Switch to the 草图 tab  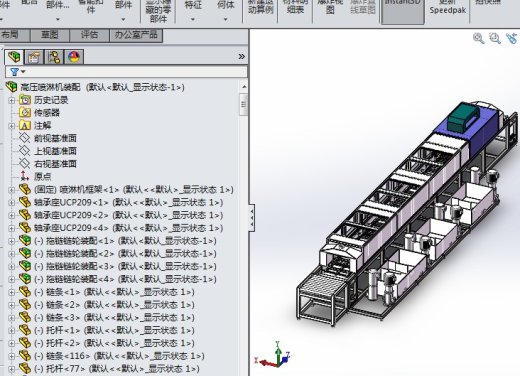50,35
